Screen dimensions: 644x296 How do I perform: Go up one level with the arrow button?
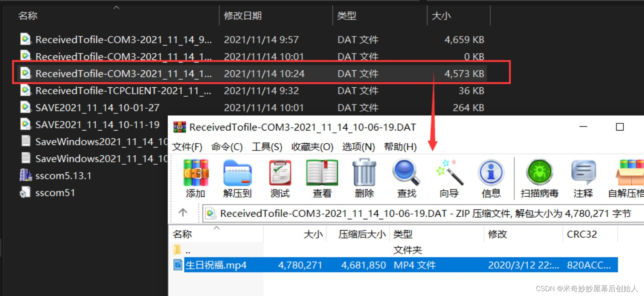coord(183,213)
